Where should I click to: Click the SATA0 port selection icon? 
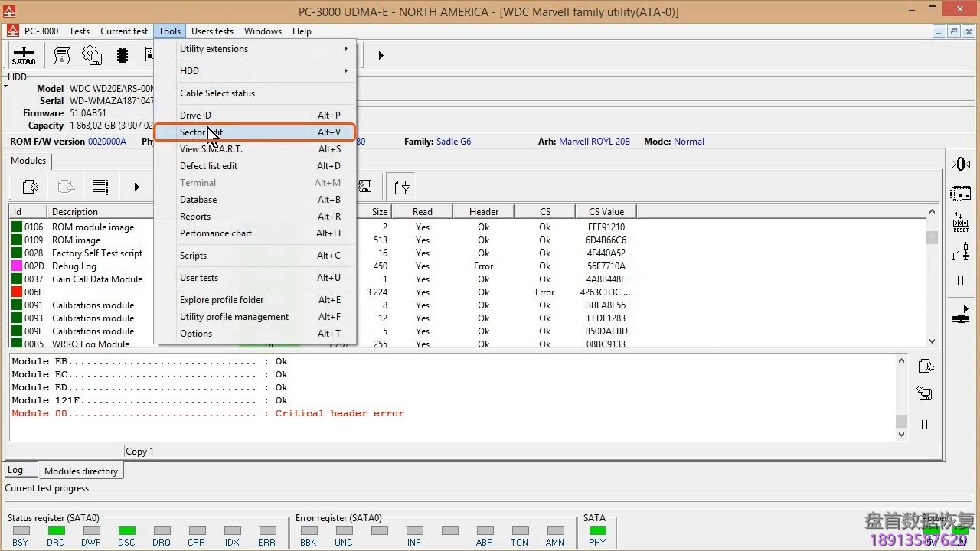click(x=23, y=55)
